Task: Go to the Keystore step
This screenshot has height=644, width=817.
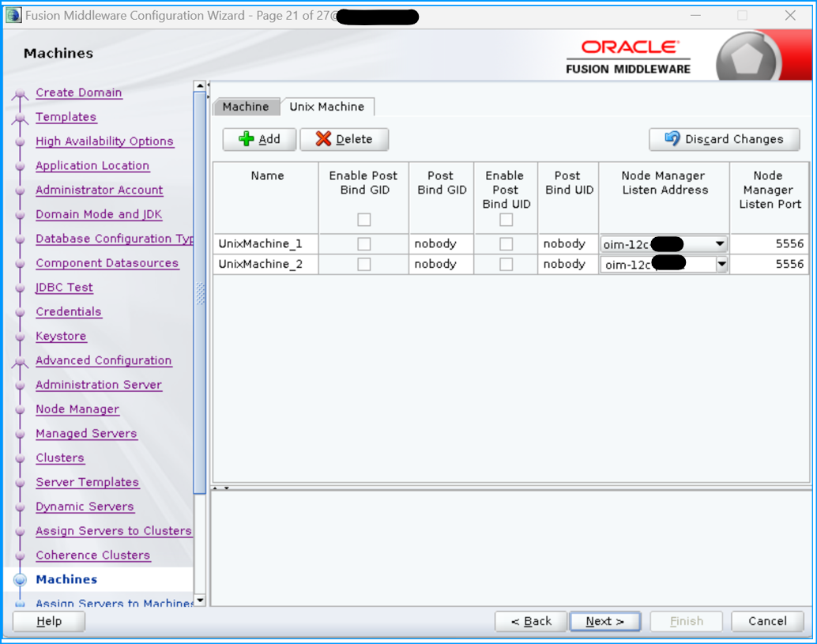Action: point(61,336)
